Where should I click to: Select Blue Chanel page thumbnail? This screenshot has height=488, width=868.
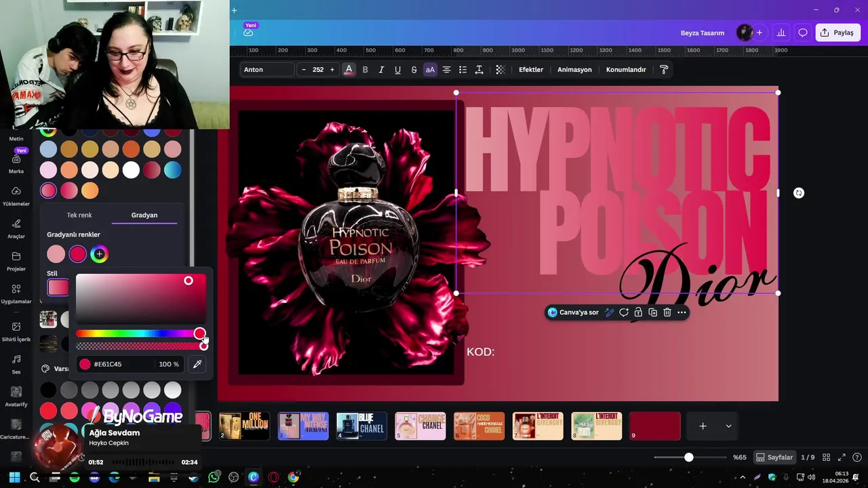(x=361, y=426)
